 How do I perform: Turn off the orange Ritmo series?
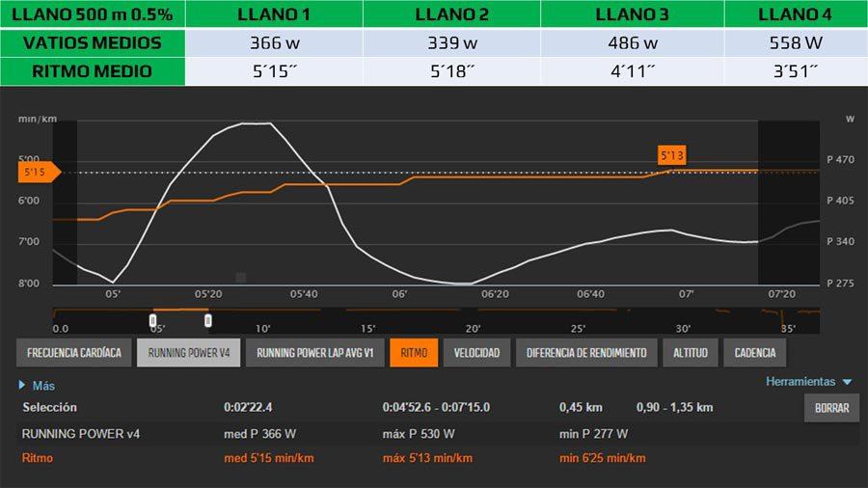[x=414, y=353]
